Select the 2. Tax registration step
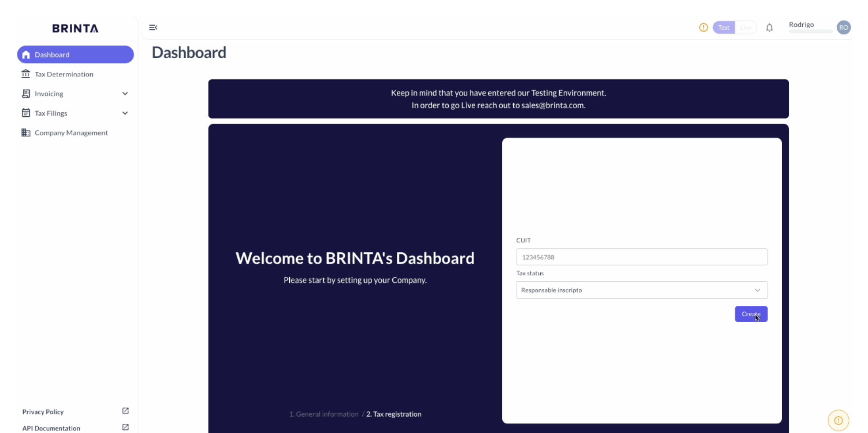Screen dimensions: 868x433 [x=394, y=414]
